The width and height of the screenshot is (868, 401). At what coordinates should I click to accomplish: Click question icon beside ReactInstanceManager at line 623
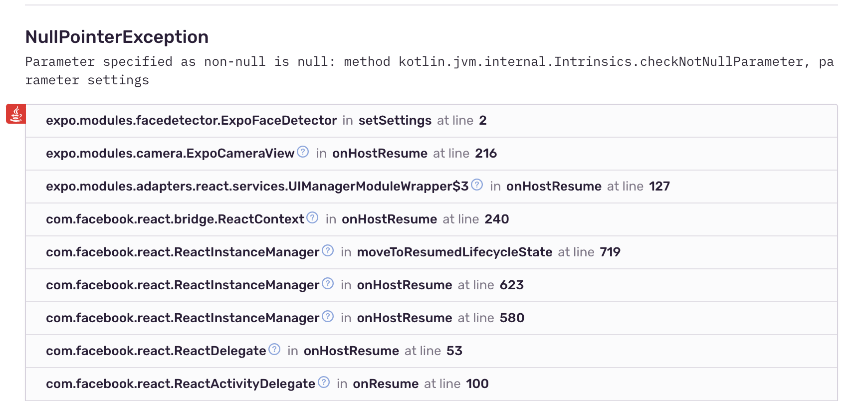tap(327, 282)
